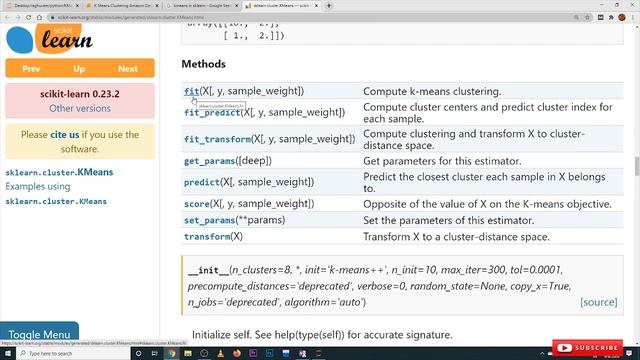Click 'Opposite of the value of X' description
This screenshot has height=360, width=640.
(487, 204)
